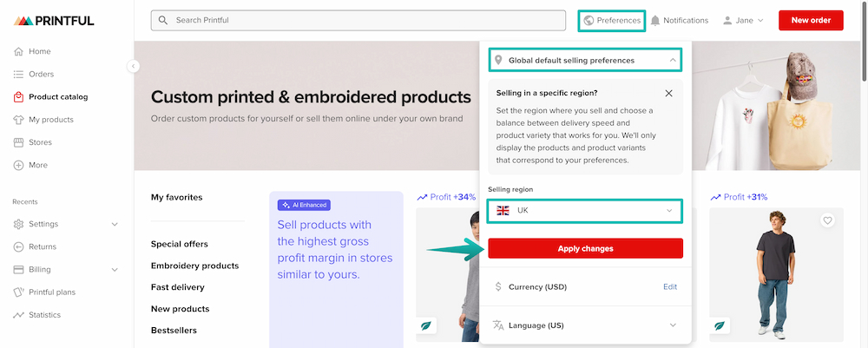Click the Stores sidebar icon
This screenshot has height=348, width=868.
click(x=18, y=142)
